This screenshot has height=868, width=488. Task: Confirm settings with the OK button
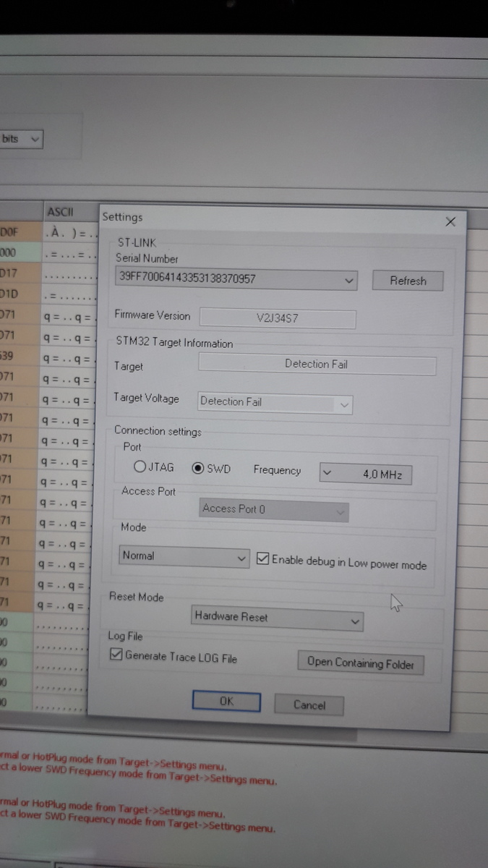point(226,701)
